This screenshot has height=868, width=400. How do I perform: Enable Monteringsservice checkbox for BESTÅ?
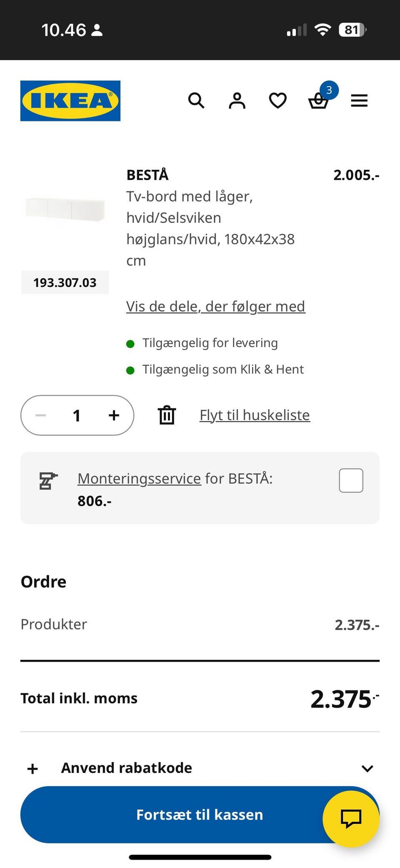[351, 481]
